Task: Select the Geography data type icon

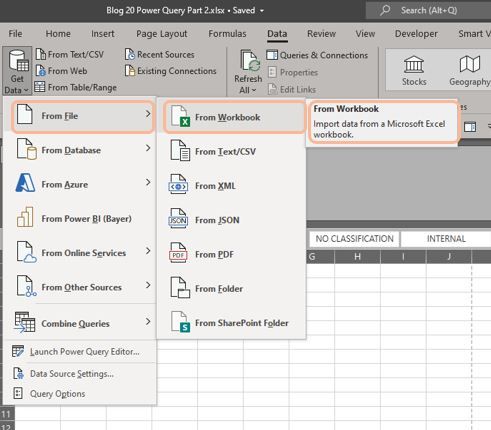Action: pyautogui.click(x=470, y=64)
